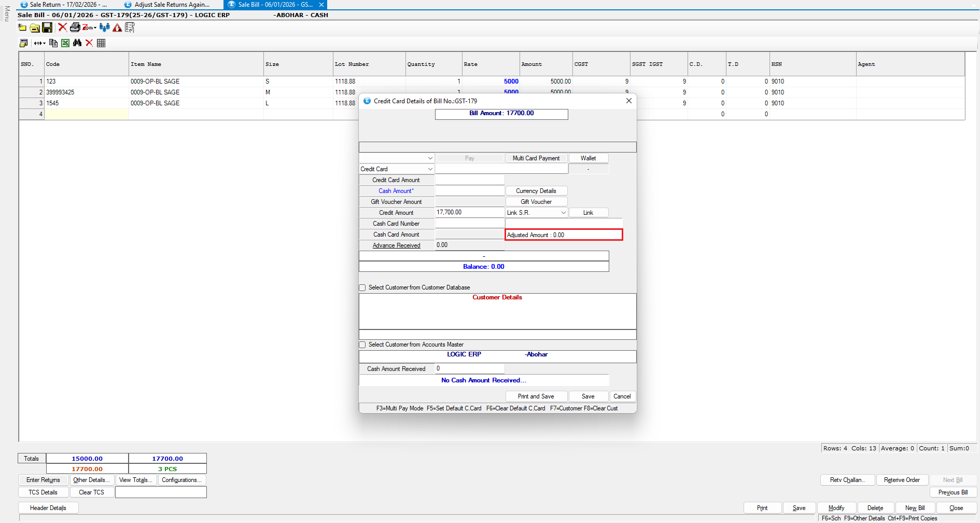Click Print and Save button
The width and height of the screenshot is (980, 523).
pyautogui.click(x=536, y=396)
